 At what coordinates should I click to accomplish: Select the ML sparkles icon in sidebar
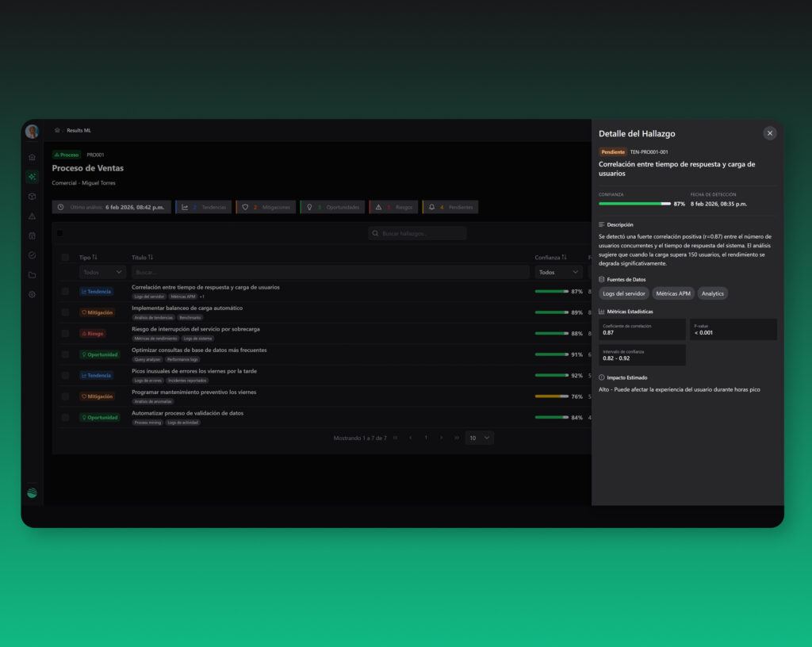tap(32, 177)
